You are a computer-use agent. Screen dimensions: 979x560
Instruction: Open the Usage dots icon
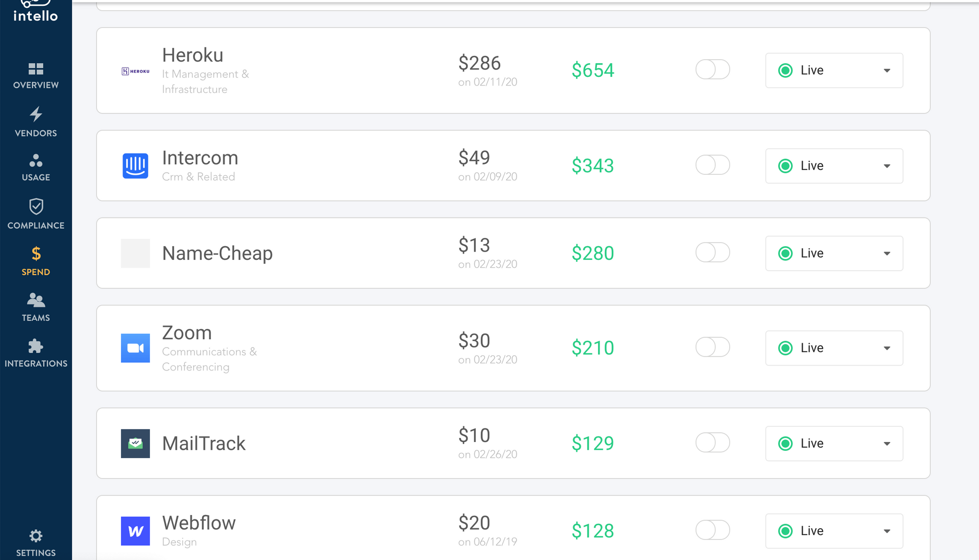36,161
